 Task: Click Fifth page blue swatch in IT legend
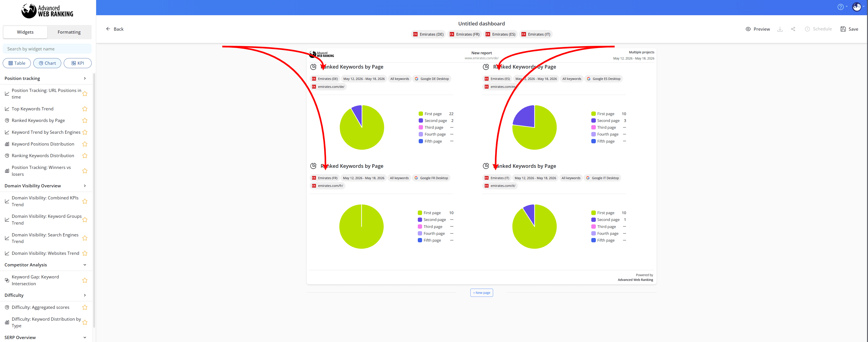coord(594,240)
